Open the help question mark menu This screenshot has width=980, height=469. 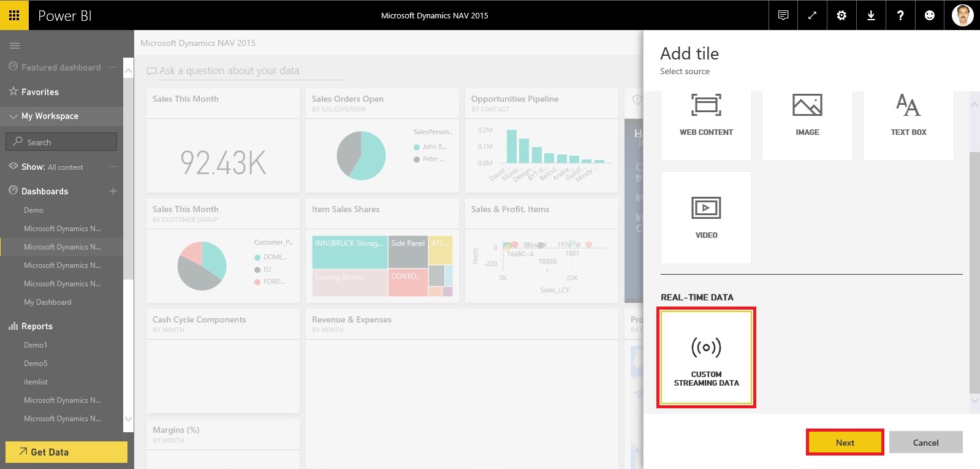pos(900,15)
